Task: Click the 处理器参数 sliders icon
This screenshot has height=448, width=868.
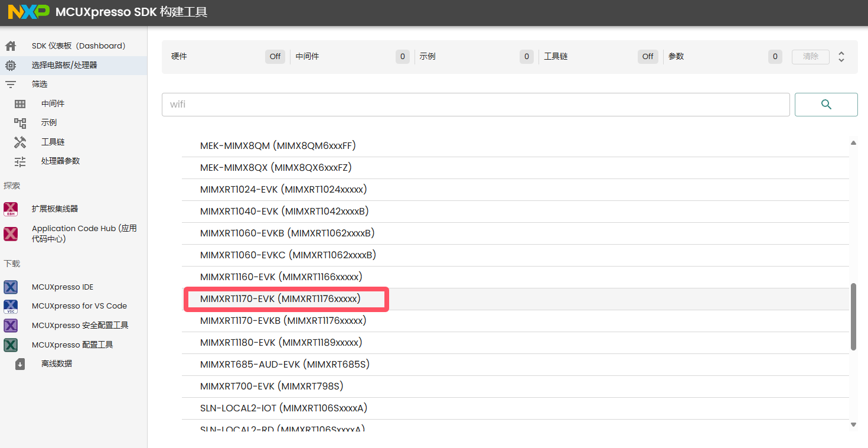Action: [20, 161]
